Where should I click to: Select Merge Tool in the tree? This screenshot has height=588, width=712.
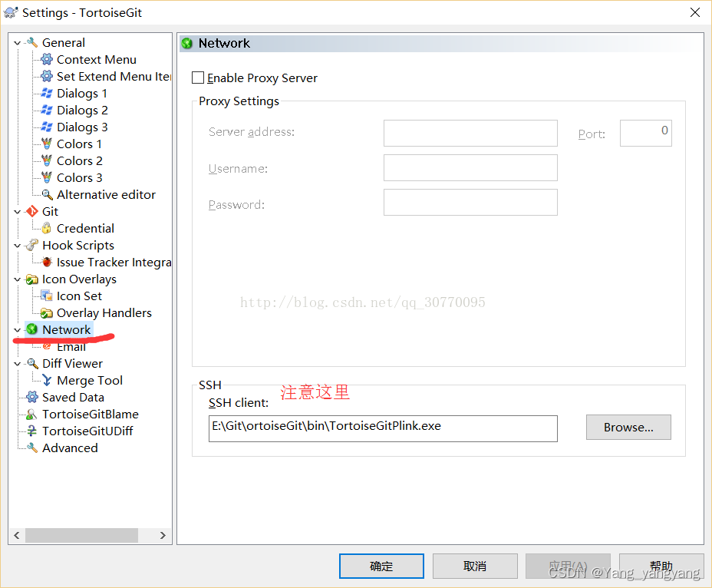click(90, 380)
